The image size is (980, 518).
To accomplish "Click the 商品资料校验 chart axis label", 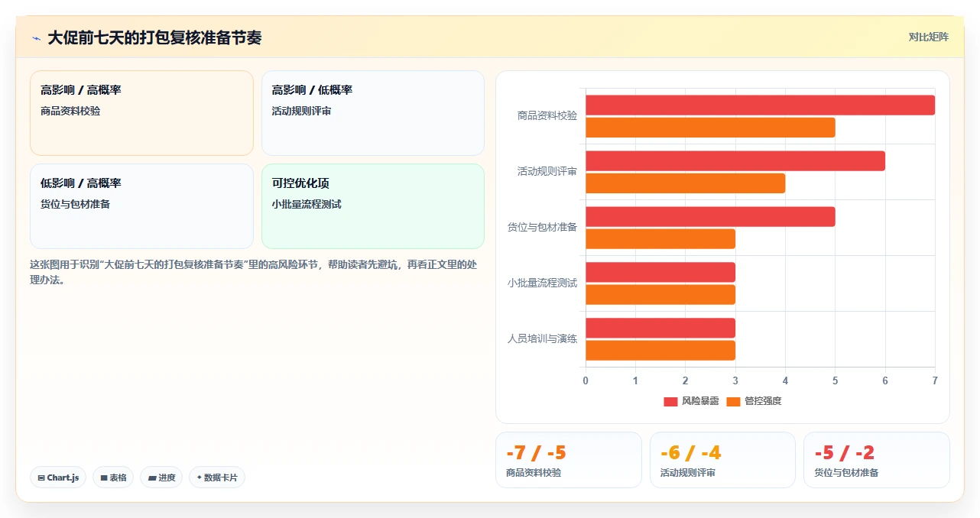I will coord(547,115).
